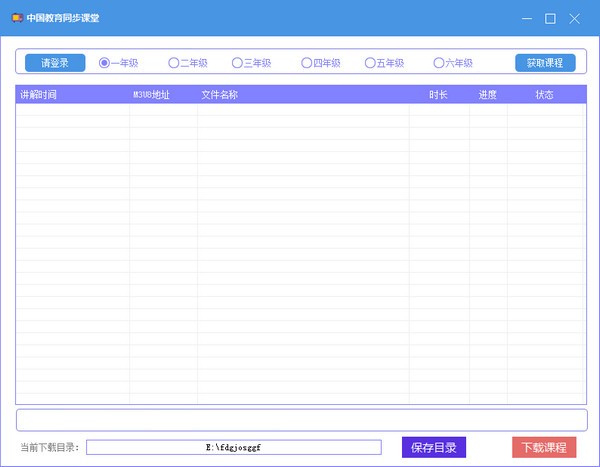The image size is (600, 467).
Task: Click the 讲解时间 column header
Action: click(x=38, y=95)
